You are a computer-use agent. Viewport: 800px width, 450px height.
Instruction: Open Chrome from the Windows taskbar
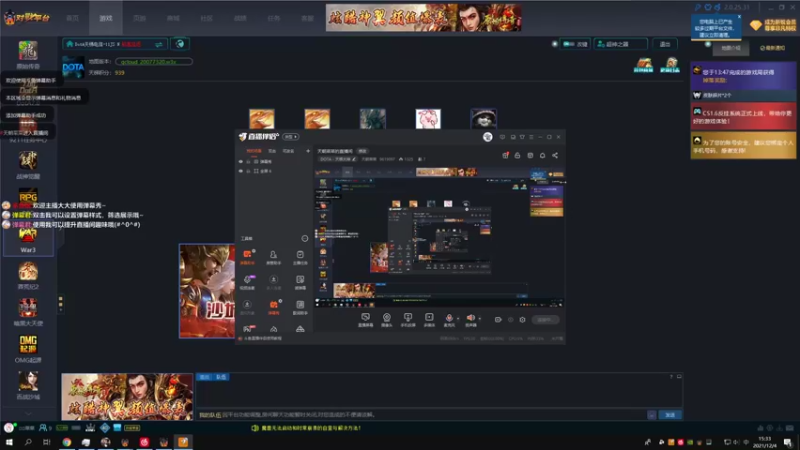[67, 442]
